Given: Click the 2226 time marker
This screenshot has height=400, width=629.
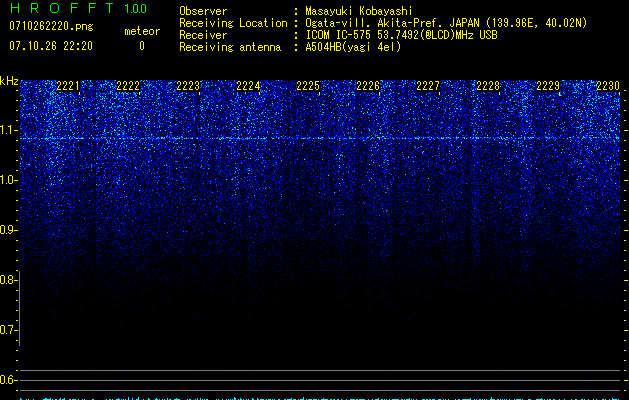Looking at the screenshot, I should [x=368, y=86].
